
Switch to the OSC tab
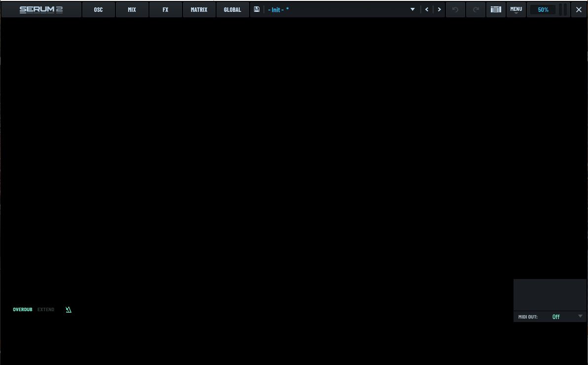98,10
